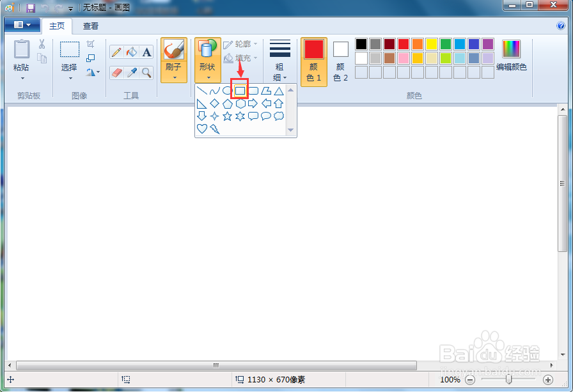
Task: Choose the Curve shape
Action: (x=214, y=91)
